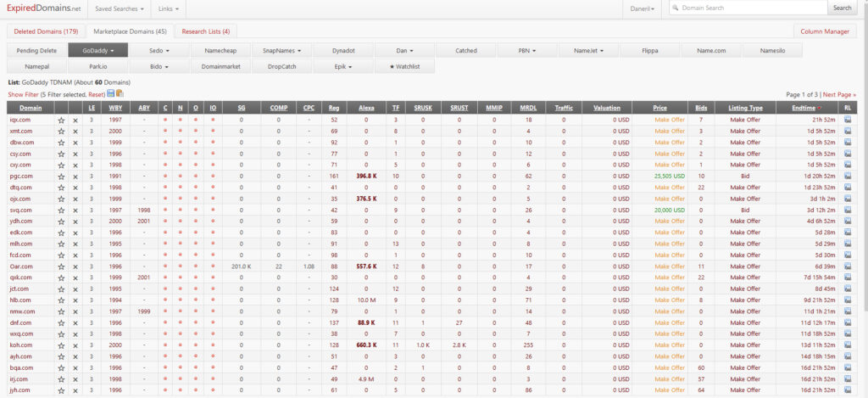Open the Research Lists (4) tab
The height and width of the screenshot is (398, 868).
coord(206,31)
